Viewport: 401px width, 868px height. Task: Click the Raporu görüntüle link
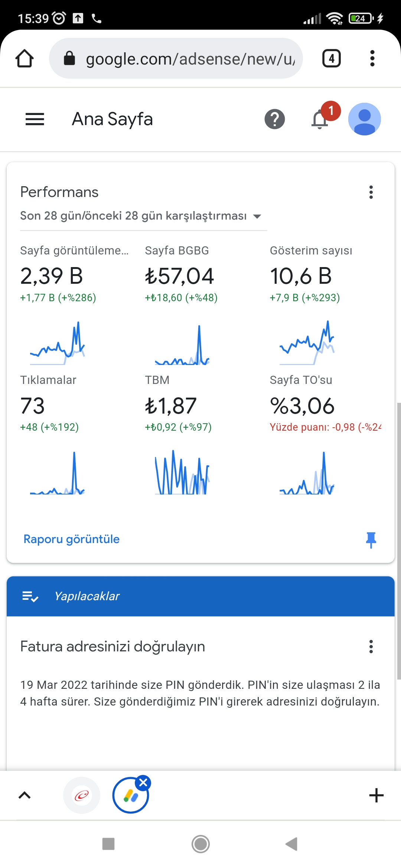pos(72,539)
